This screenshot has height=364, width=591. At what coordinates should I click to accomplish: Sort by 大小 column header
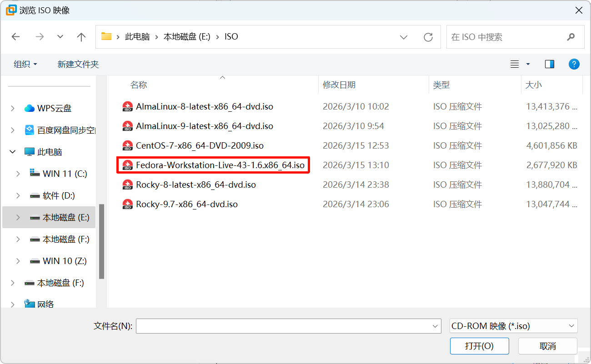coord(534,85)
